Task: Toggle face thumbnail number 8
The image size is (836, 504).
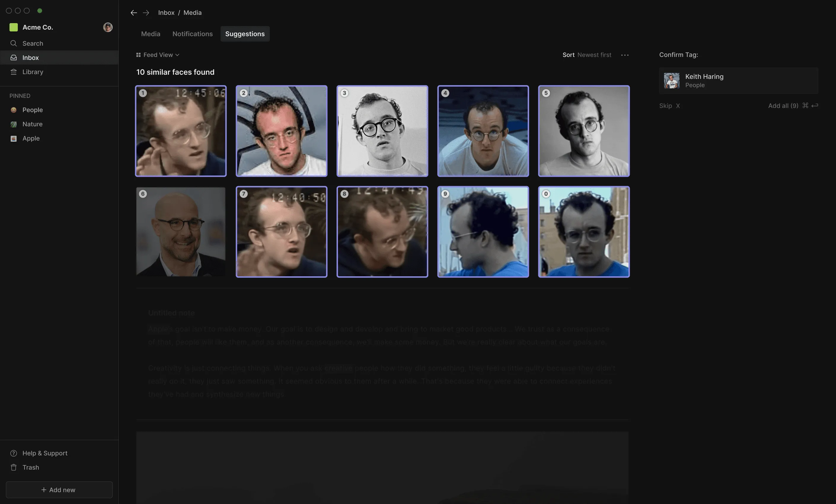Action: [x=382, y=232]
